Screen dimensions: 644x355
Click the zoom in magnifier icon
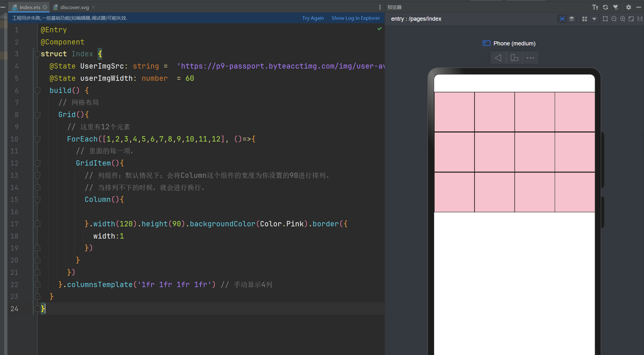click(623, 19)
